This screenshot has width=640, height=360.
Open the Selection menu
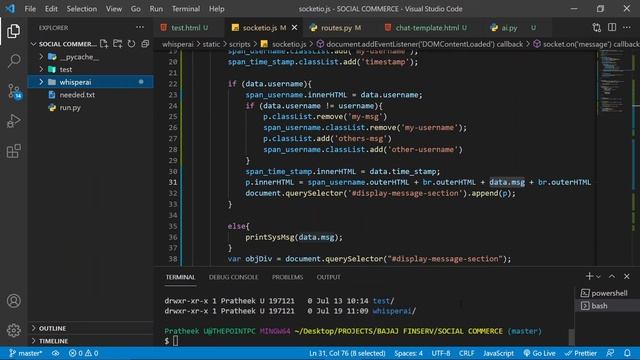coord(82,9)
